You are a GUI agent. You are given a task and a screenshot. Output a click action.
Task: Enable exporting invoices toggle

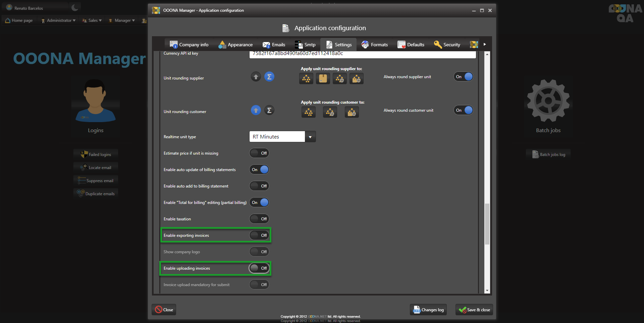[259, 235]
